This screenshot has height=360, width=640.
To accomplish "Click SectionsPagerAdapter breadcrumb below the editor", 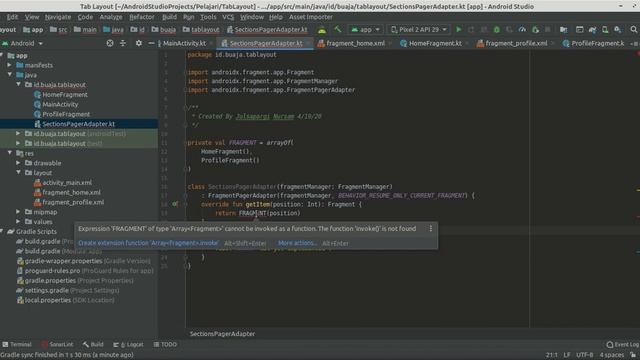I will 222,333.
